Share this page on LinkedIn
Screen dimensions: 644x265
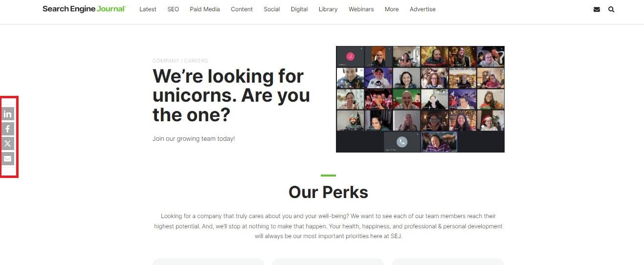[x=8, y=114]
